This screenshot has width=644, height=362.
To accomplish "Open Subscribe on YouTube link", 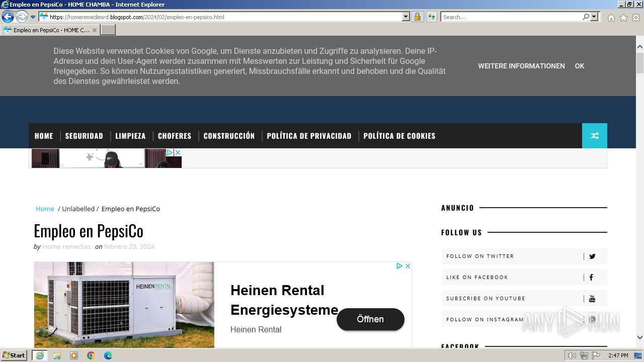I will pyautogui.click(x=486, y=298).
